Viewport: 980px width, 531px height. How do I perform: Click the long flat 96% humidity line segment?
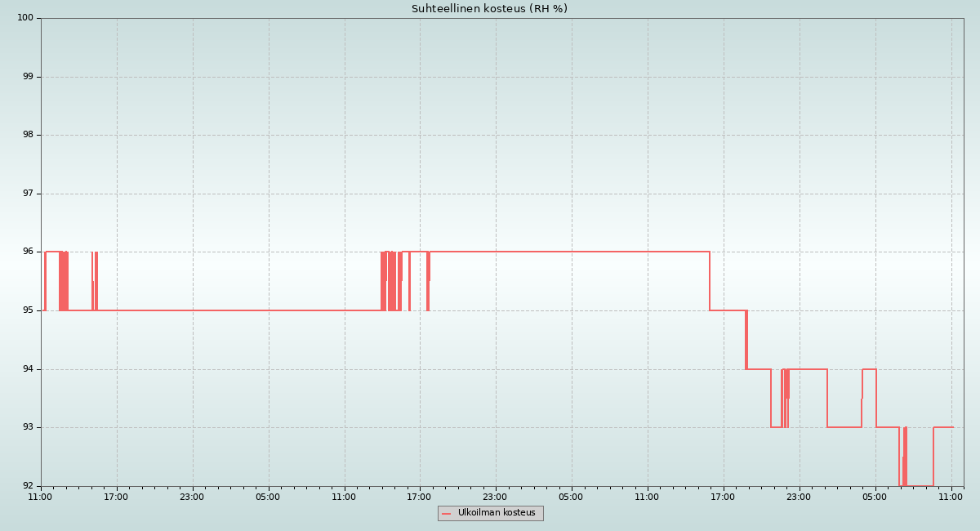[x=572, y=252]
